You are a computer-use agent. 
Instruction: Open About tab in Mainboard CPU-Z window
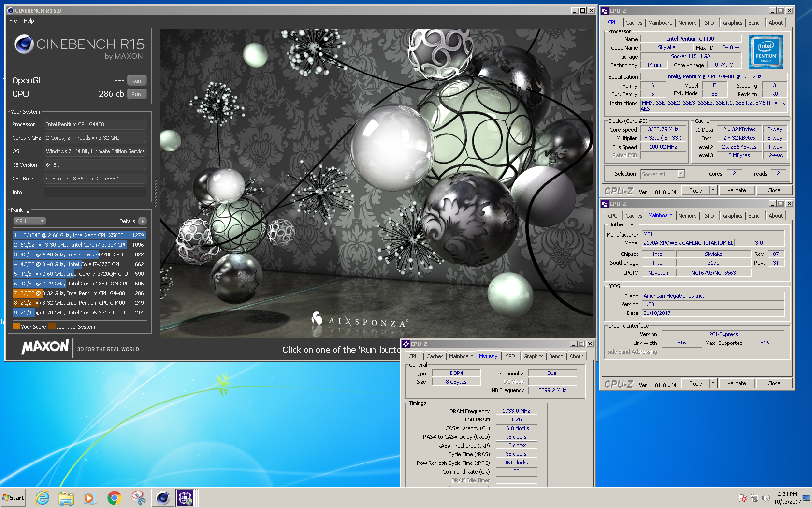(775, 216)
